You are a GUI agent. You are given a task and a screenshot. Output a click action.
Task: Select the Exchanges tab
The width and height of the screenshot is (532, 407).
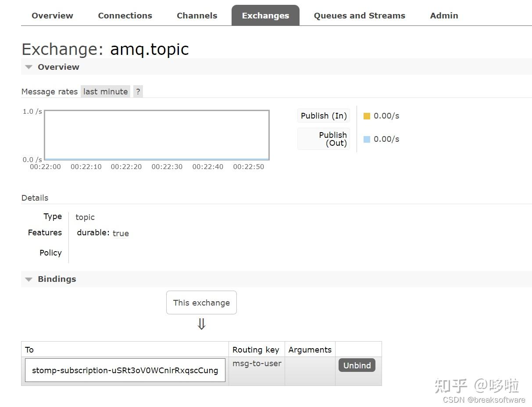point(265,15)
